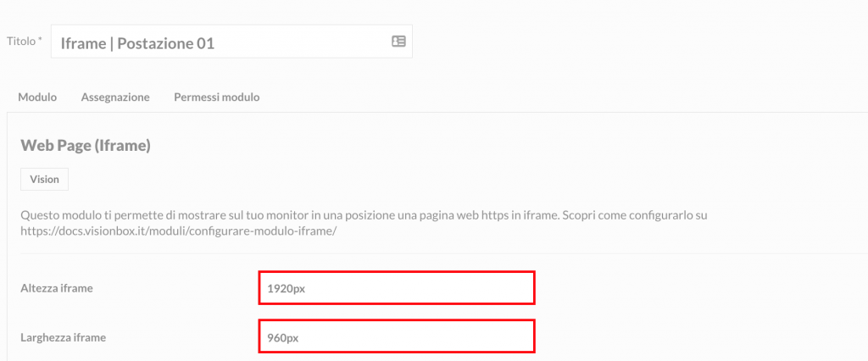Click into the Altezza iframe field
The width and height of the screenshot is (868, 361).
(397, 288)
